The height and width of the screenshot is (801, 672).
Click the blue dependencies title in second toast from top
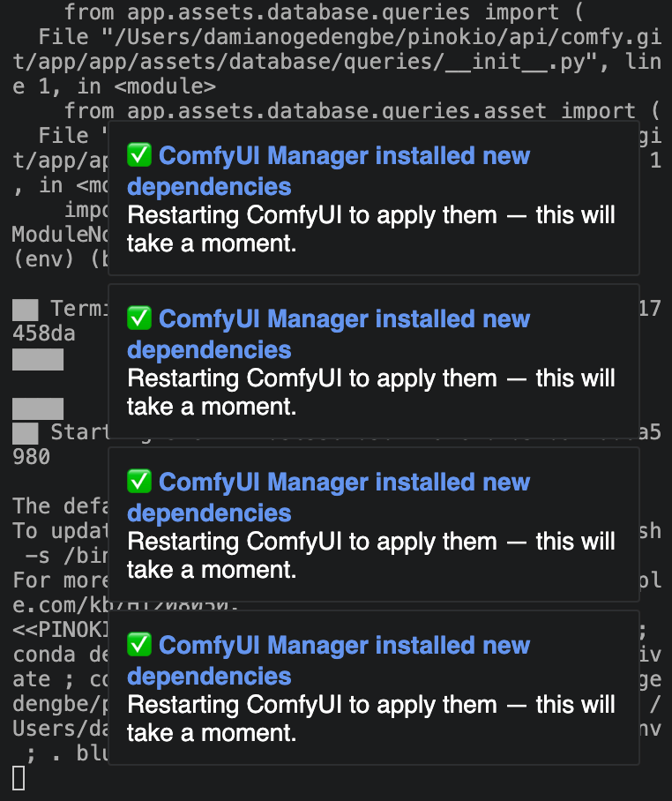tap(329, 334)
